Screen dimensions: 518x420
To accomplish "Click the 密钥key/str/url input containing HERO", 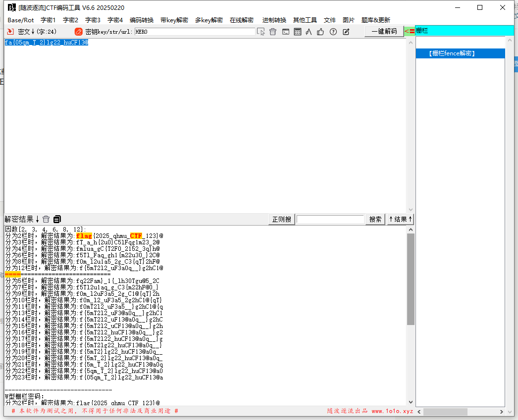I will (195, 32).
